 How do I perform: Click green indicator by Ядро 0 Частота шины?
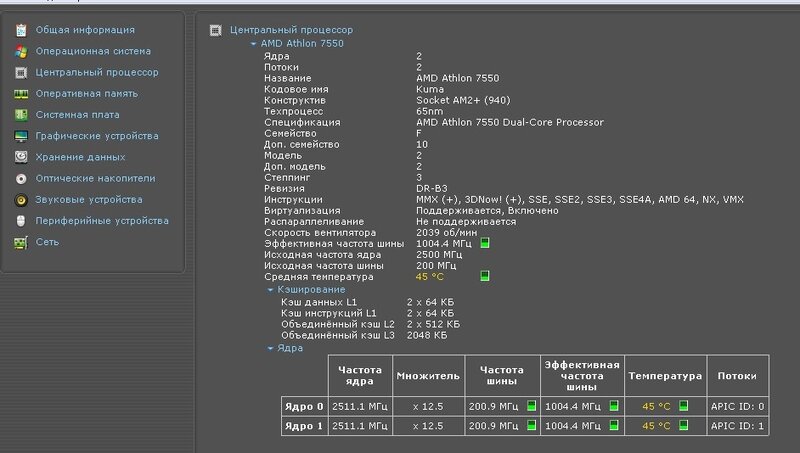tap(531, 406)
